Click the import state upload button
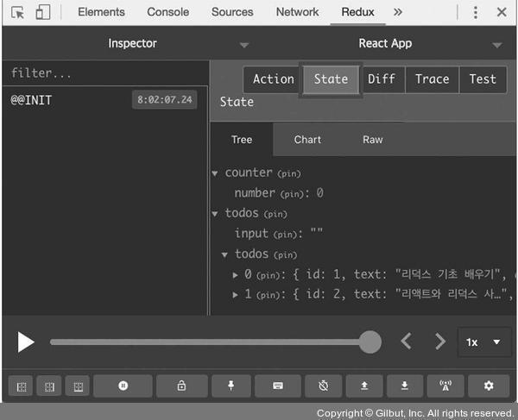518x420 pixels. [364, 386]
